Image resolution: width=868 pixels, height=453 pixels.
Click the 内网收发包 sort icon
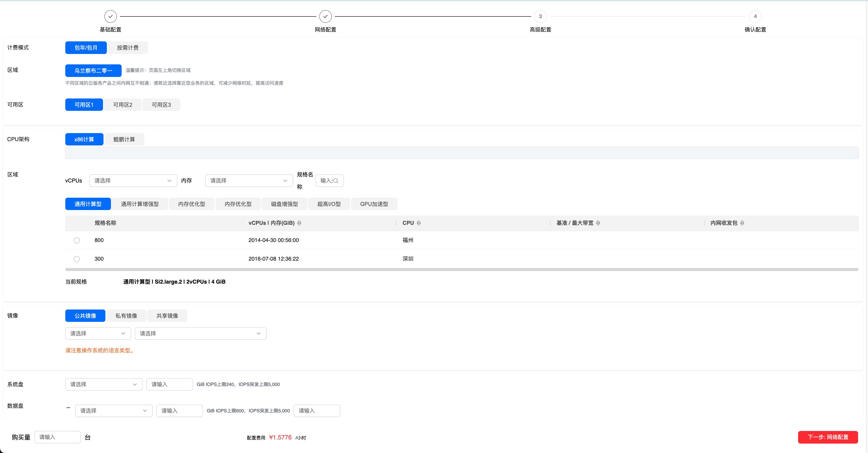point(742,223)
